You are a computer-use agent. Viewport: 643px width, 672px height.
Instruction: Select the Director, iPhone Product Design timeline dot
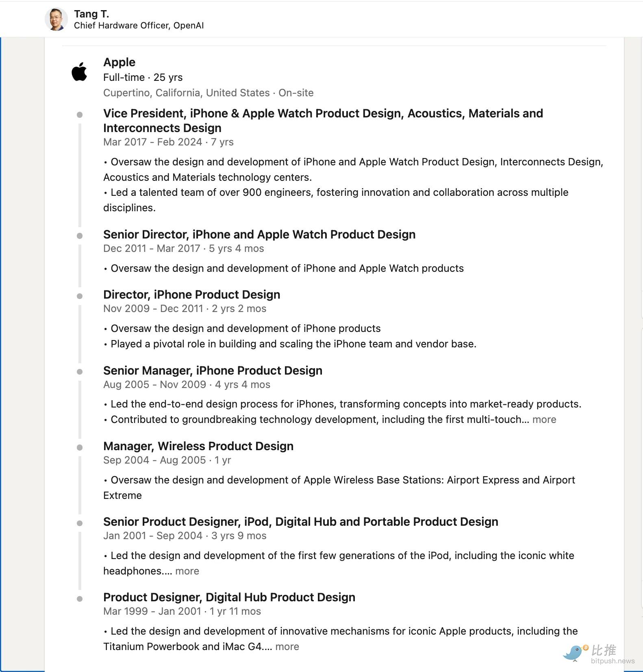click(80, 296)
